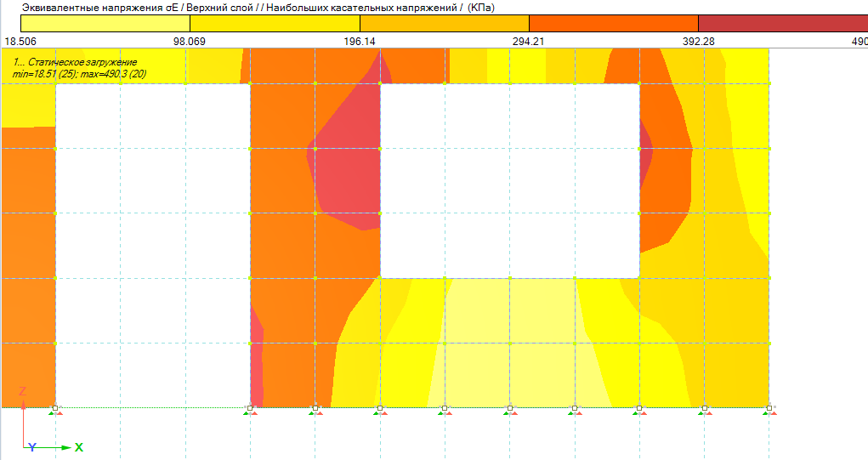This screenshot has height=460, width=868.
Task: Click the dark red legend band starting at 392.28
Action: pos(783,23)
